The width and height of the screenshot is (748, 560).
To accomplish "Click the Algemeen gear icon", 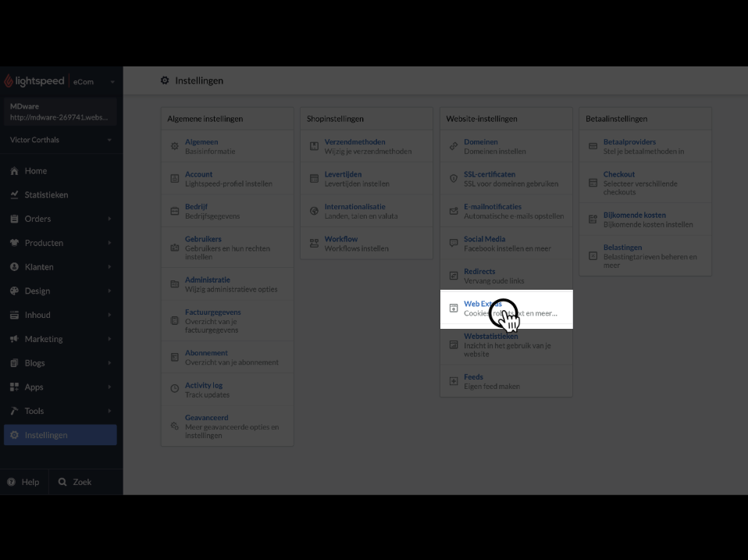I will 175,146.
